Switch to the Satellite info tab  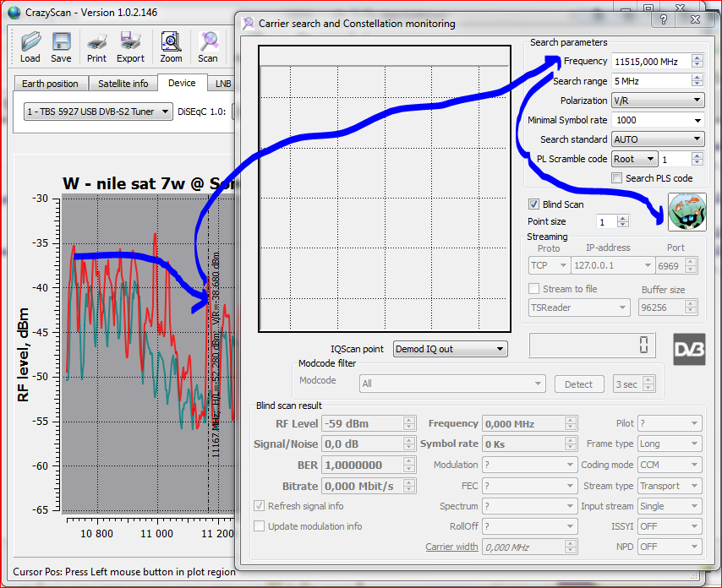[123, 84]
